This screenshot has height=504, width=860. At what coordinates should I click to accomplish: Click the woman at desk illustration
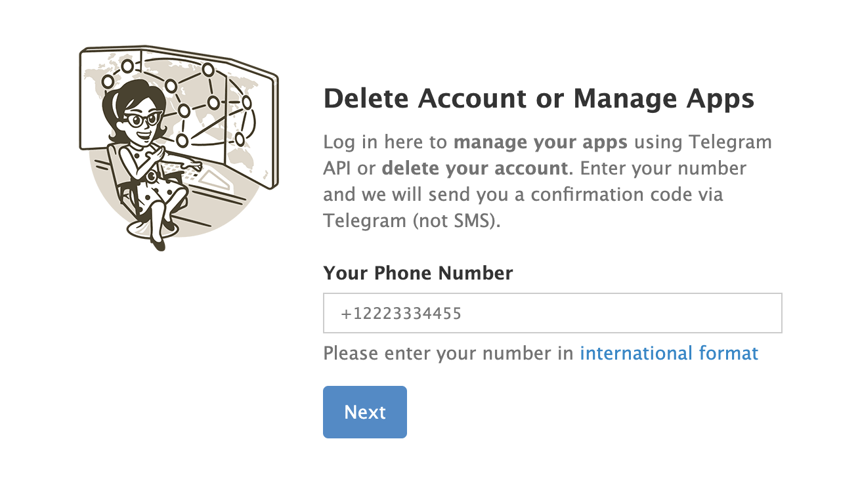point(179,148)
